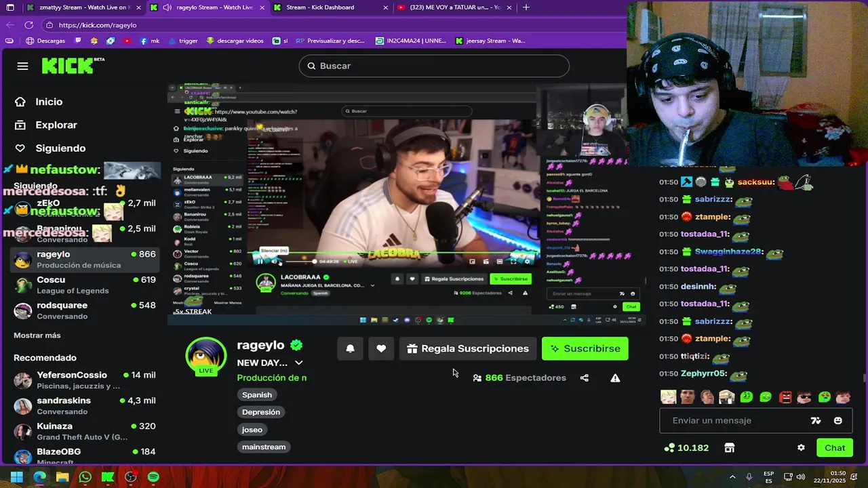Image resolution: width=868 pixels, height=488 pixels.
Task: Open descargar videos bookmark
Action: 235,41
